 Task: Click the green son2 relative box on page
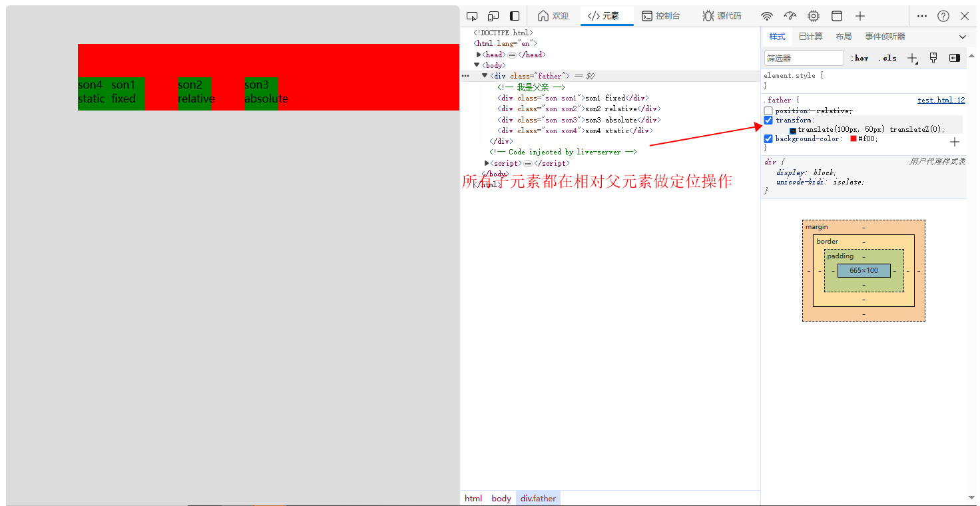pos(194,93)
